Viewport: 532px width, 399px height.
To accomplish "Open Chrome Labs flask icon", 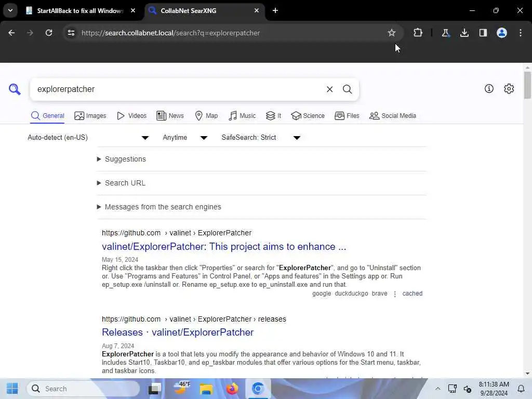I will (x=445, y=33).
